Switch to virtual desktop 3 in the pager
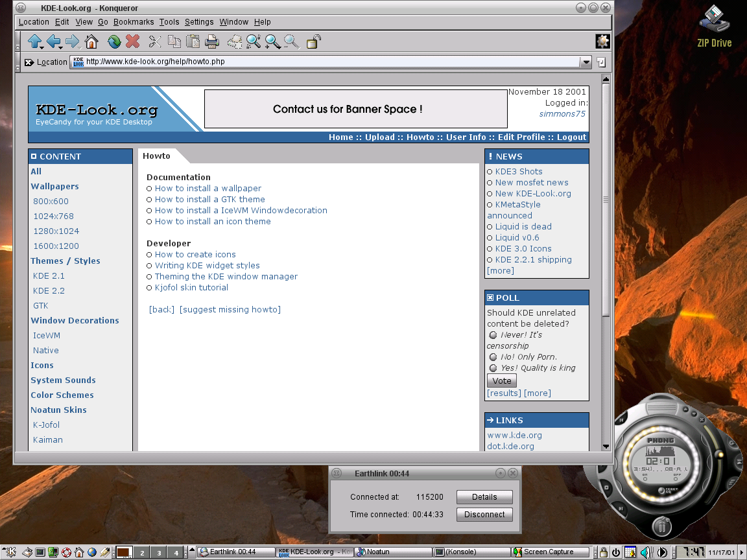Image resolution: width=747 pixels, height=560 pixels. click(x=159, y=552)
